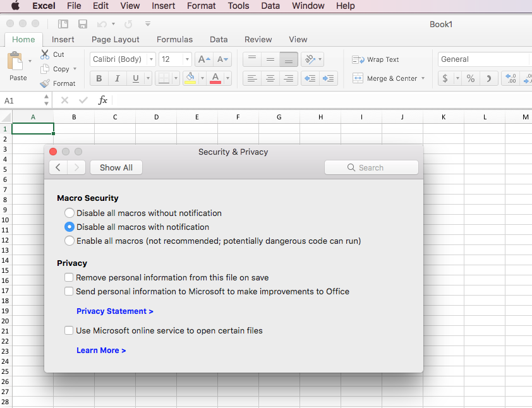Image resolution: width=532 pixels, height=408 pixels.
Task: Open the Formulas ribbon tab
Action: (x=174, y=39)
